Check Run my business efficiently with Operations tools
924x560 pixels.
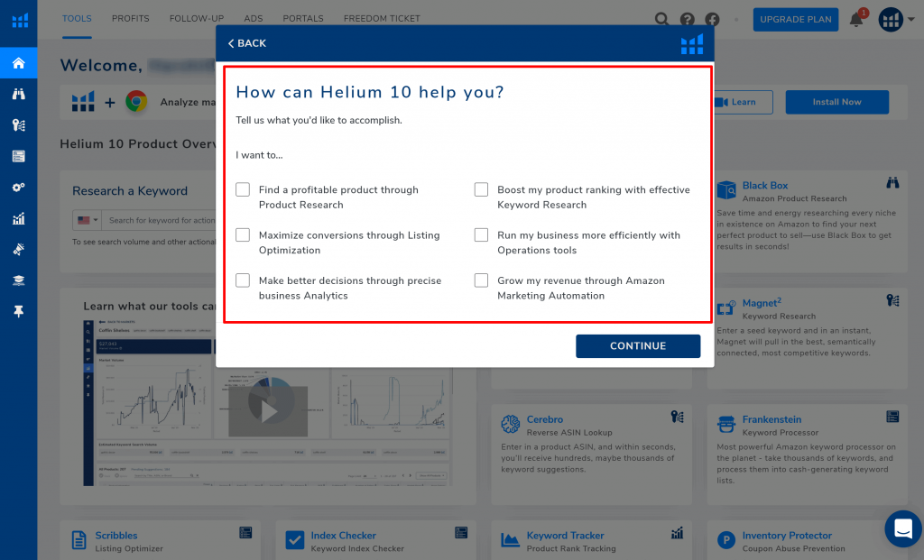point(482,235)
